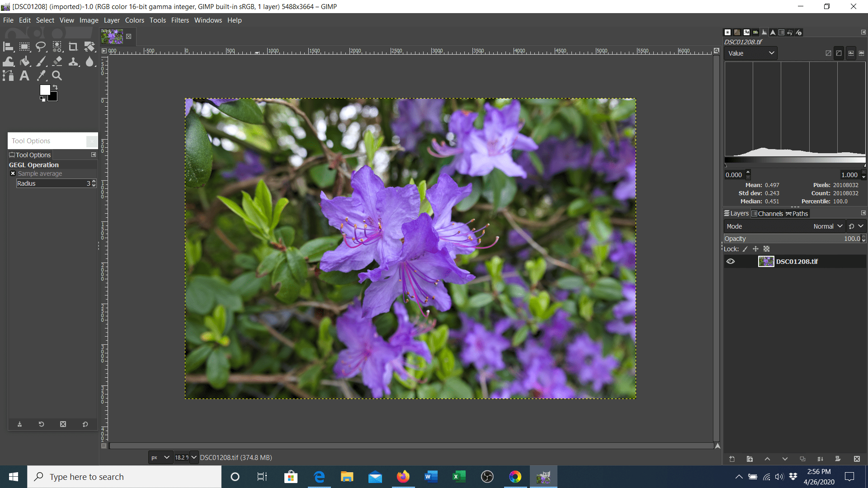Switch to the Channels tab
This screenshot has height=488, width=868.
click(767, 214)
